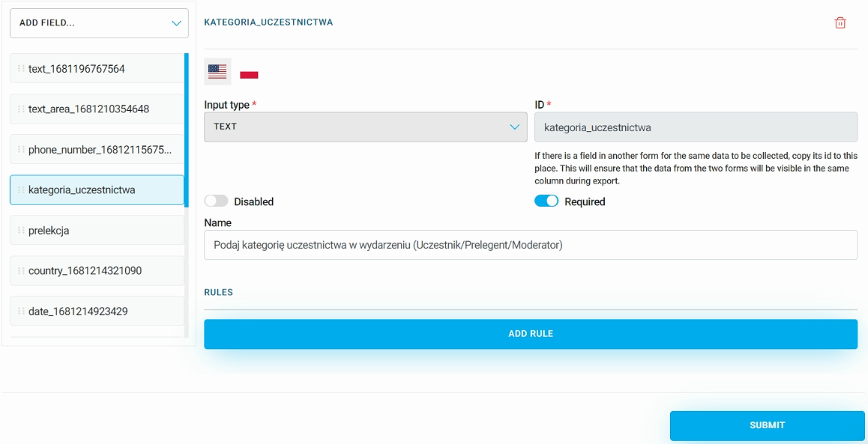Toggle the Disabled switch
The width and height of the screenshot is (868, 444).
pos(216,201)
